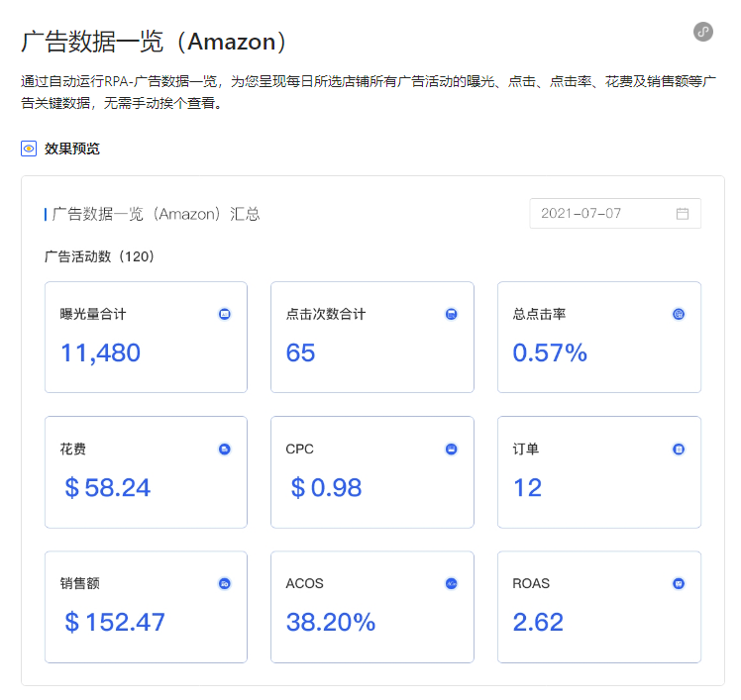The width and height of the screenshot is (741, 700).
Task: Click the icon on the CPC card
Action: [x=452, y=450]
